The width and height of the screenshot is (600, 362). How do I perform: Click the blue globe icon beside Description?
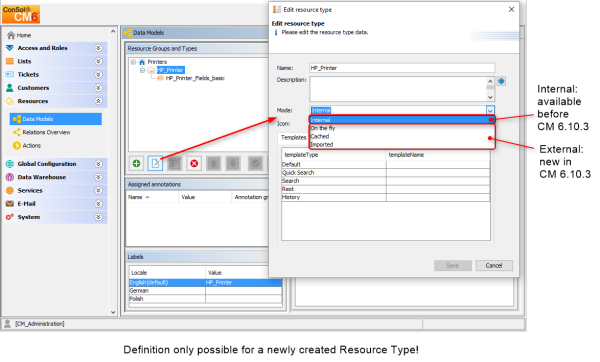coord(501,81)
